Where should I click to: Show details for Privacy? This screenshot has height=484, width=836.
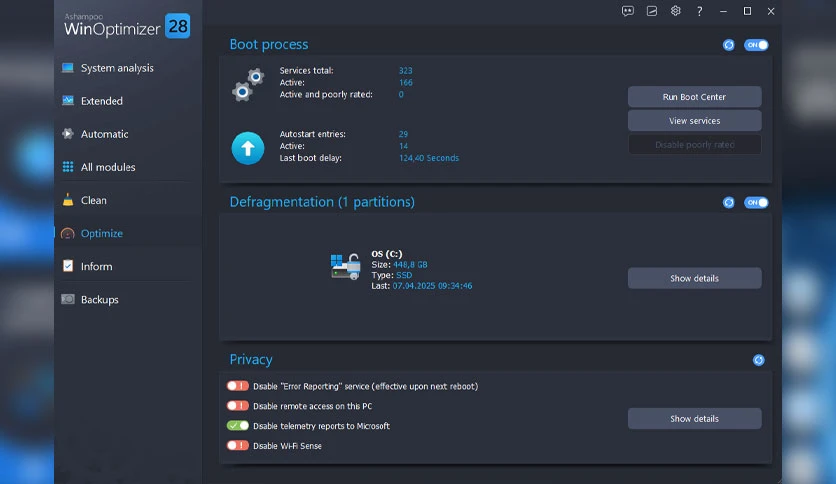694,418
